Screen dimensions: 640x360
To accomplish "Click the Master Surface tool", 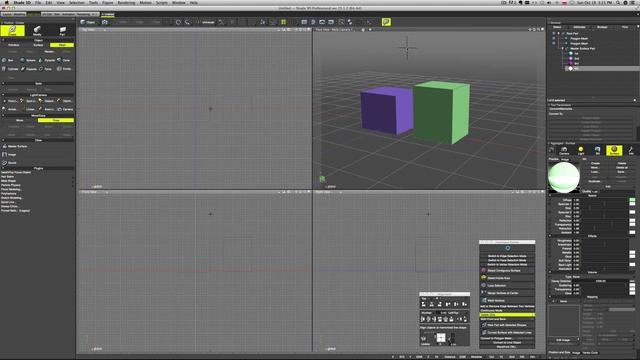I will click(x=16, y=146).
